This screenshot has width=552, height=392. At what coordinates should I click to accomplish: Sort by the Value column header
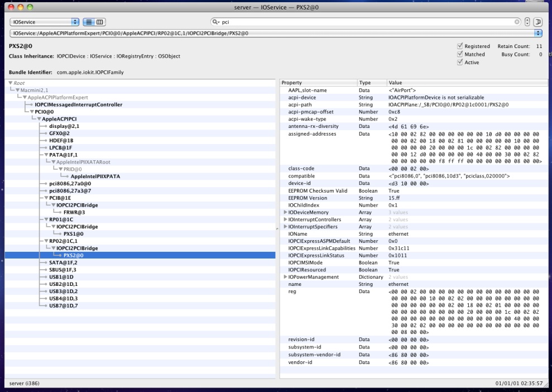467,83
